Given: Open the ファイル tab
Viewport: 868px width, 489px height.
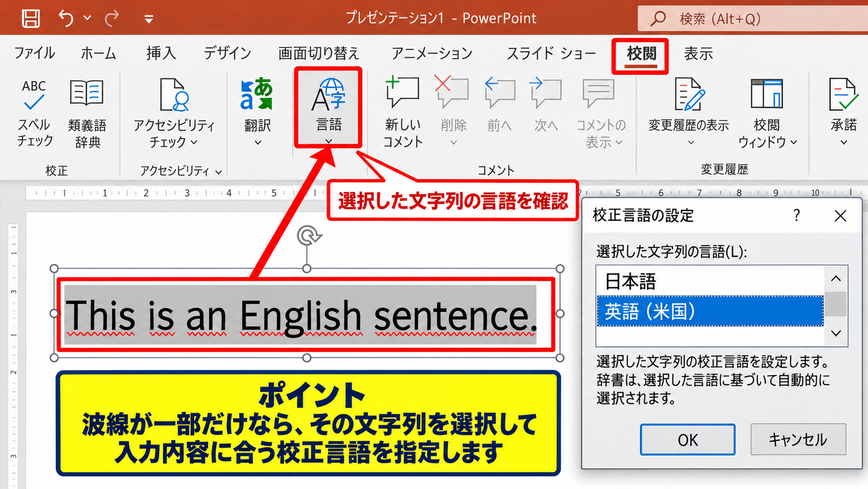Looking at the screenshot, I should (34, 53).
